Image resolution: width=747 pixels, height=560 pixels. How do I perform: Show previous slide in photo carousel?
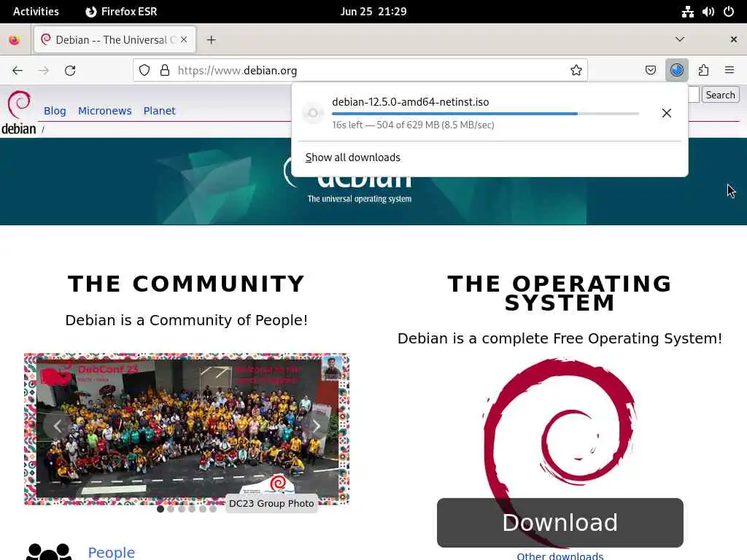(x=57, y=426)
